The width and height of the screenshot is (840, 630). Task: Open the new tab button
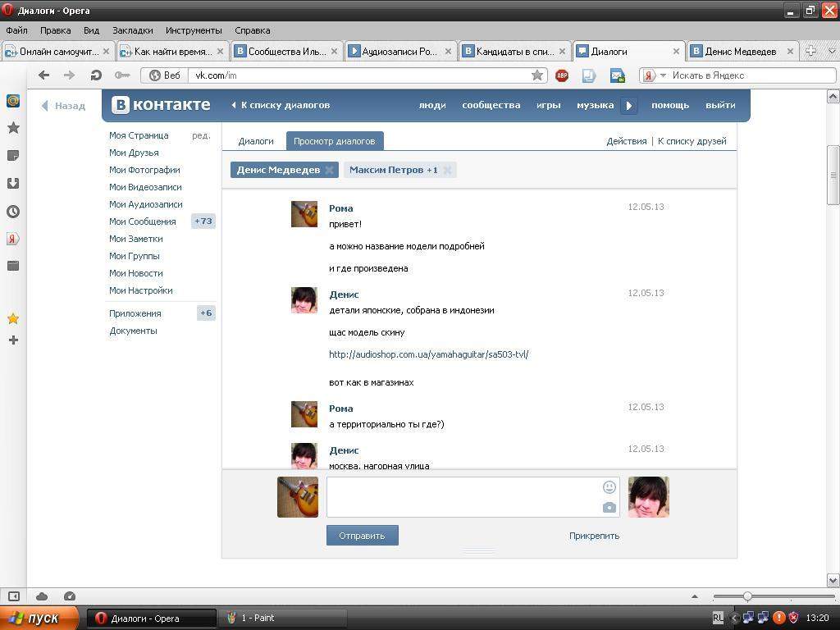(810, 52)
